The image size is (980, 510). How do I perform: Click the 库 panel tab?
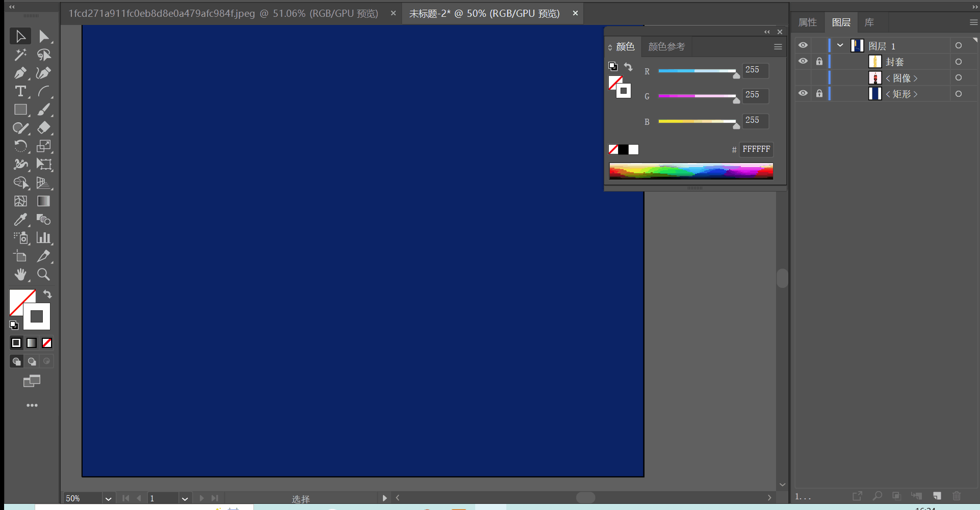(x=869, y=22)
